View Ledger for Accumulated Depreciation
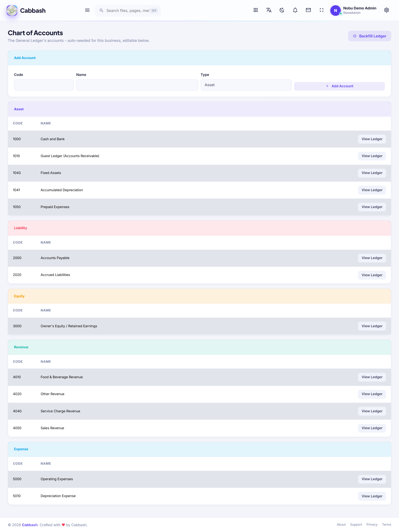The height and width of the screenshot is (532, 399). point(372,190)
